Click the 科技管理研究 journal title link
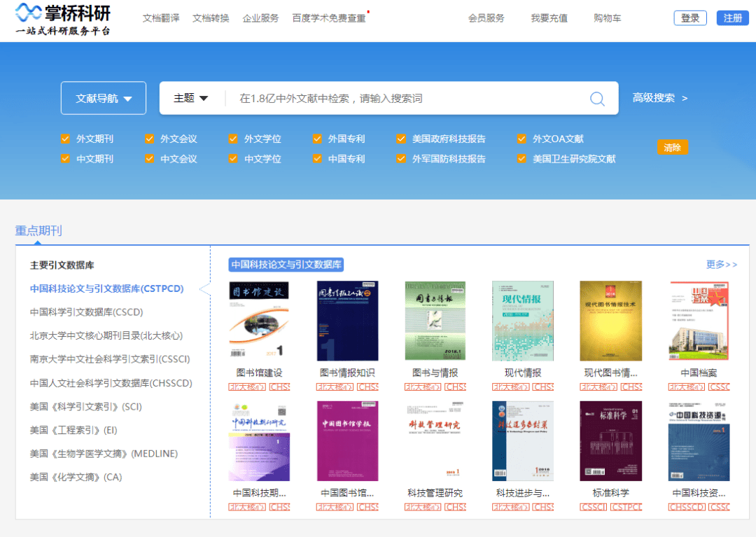 click(435, 493)
